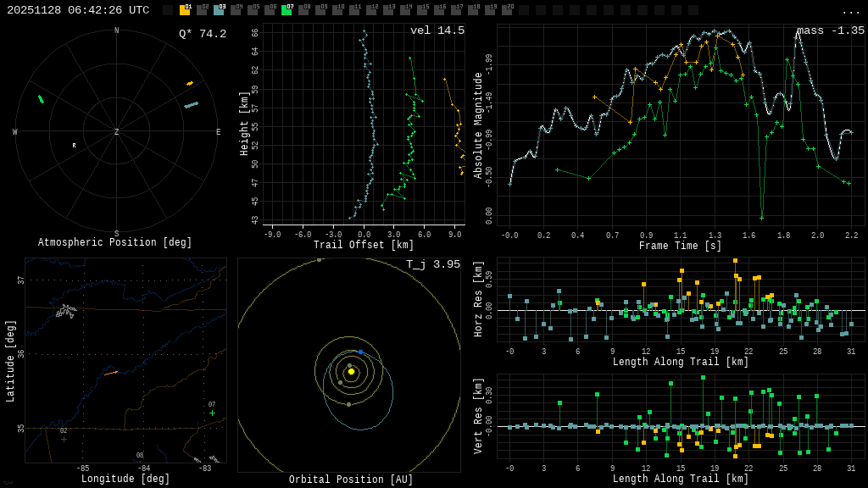
Task: Toggle the grey station 02 box
Action: coord(202,10)
